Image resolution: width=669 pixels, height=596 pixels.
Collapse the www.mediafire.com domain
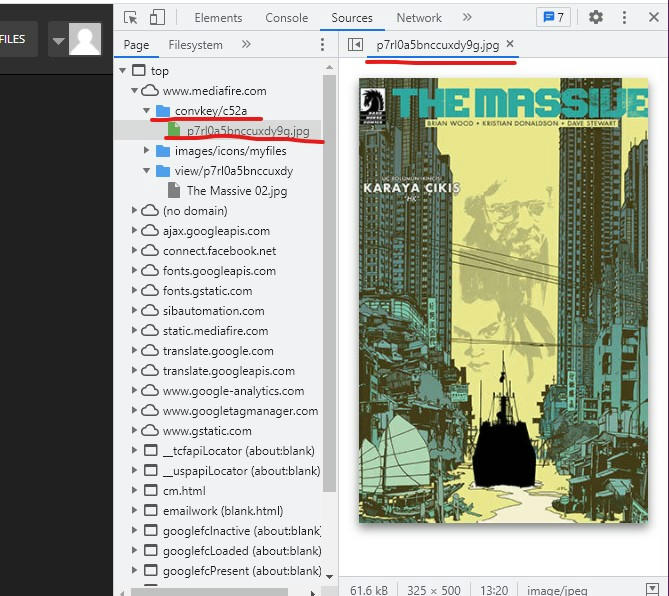134,90
